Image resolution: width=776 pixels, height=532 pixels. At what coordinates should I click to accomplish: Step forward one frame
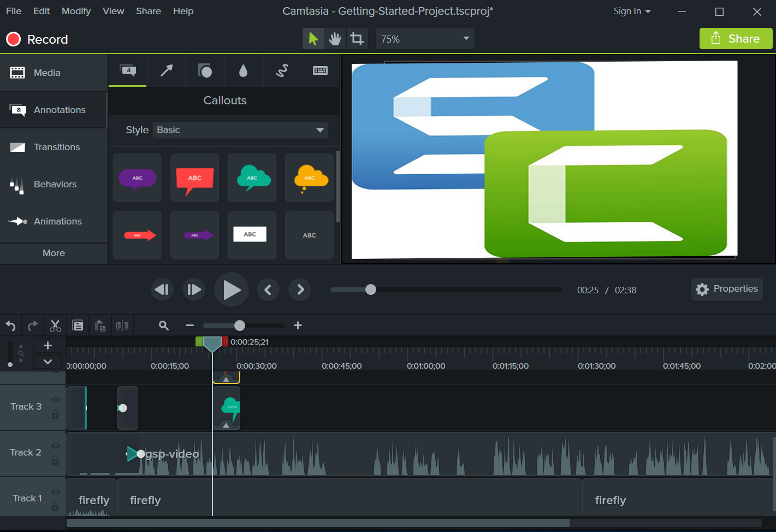pyautogui.click(x=194, y=289)
